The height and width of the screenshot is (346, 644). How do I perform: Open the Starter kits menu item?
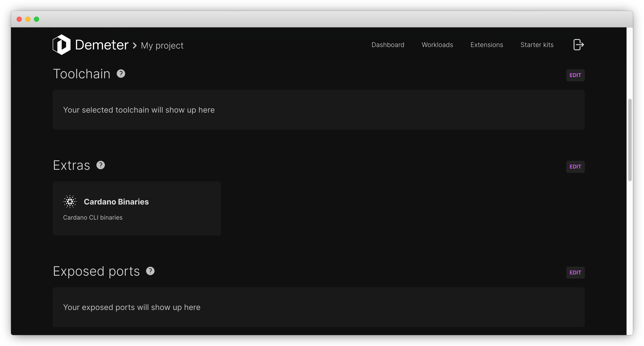(537, 45)
